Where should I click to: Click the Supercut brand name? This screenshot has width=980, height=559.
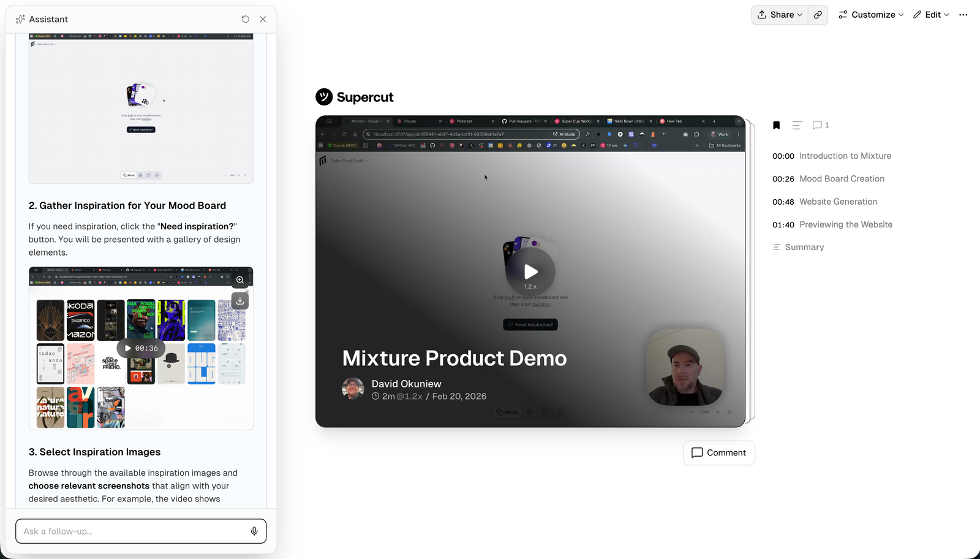click(x=365, y=97)
